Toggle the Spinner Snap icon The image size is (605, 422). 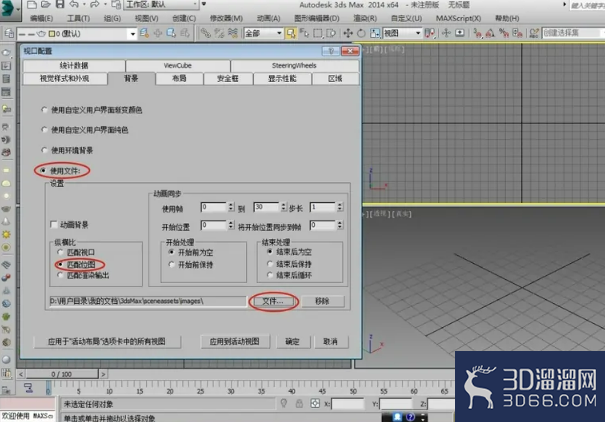pos(517,34)
